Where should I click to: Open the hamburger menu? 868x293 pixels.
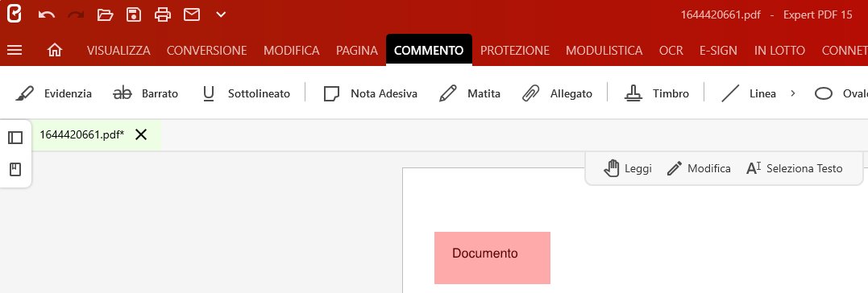[x=15, y=50]
